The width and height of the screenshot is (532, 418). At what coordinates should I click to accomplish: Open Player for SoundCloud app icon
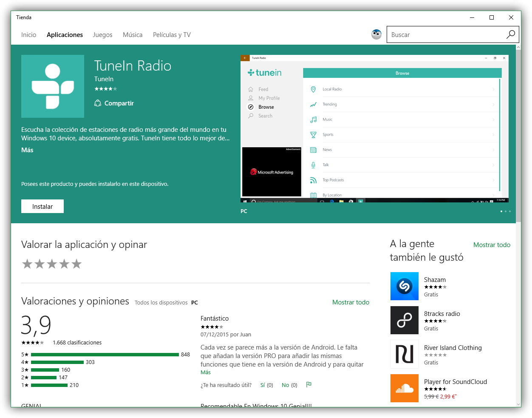[x=405, y=388]
